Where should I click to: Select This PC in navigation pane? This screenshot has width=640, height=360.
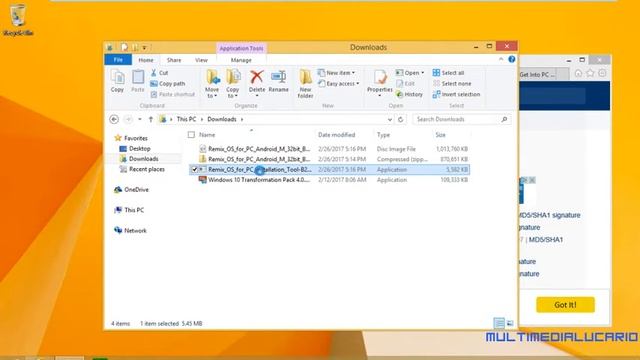[x=129, y=210]
